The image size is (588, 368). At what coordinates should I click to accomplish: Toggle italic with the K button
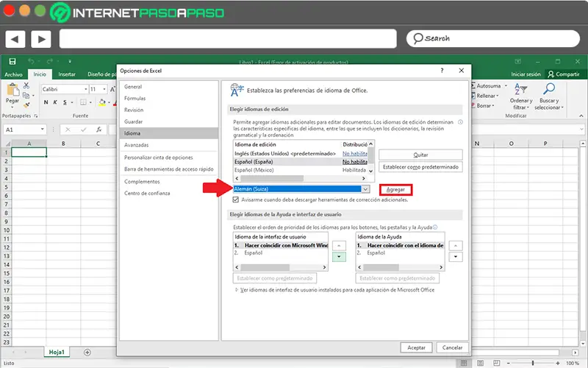pos(55,102)
